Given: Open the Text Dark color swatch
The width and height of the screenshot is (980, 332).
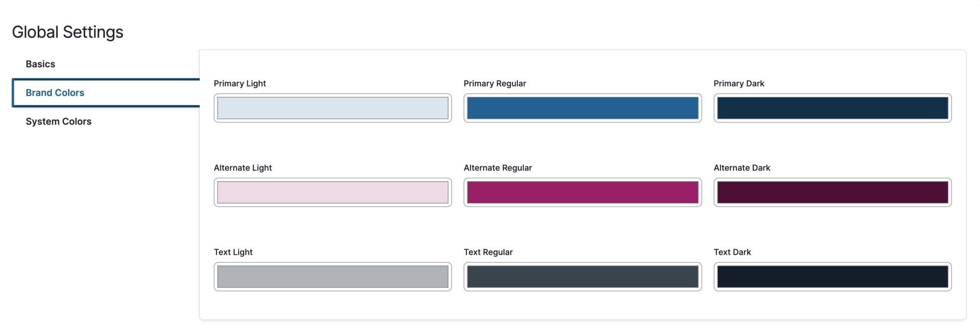Looking at the screenshot, I should coord(833,277).
